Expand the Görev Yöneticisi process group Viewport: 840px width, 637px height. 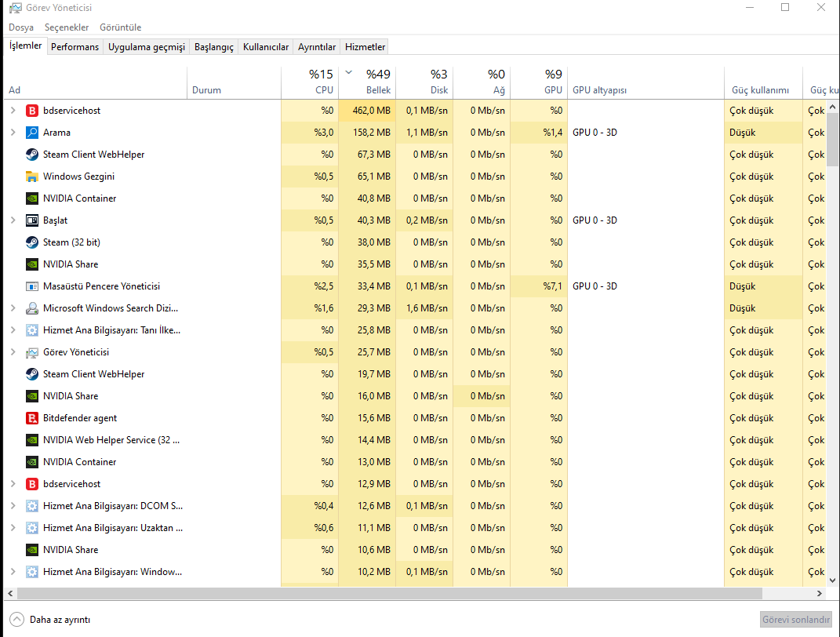[13, 352]
